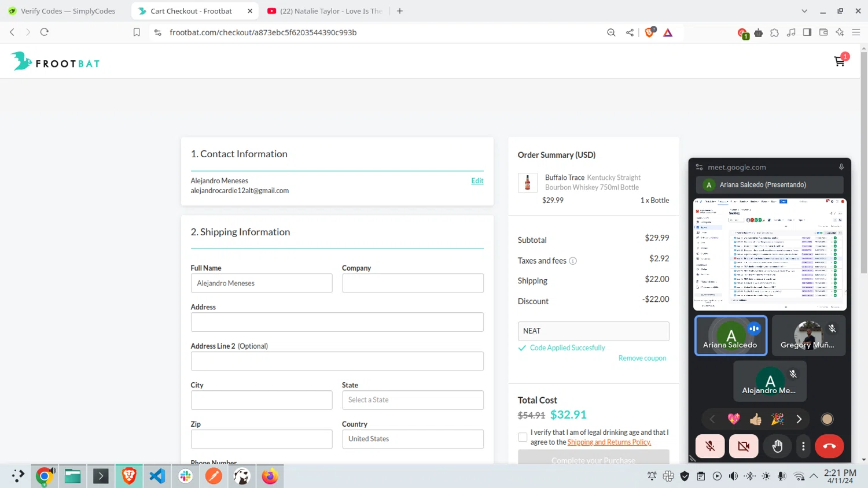Remove the applied coupon
Image resolution: width=868 pixels, height=488 pixels.
coord(642,358)
